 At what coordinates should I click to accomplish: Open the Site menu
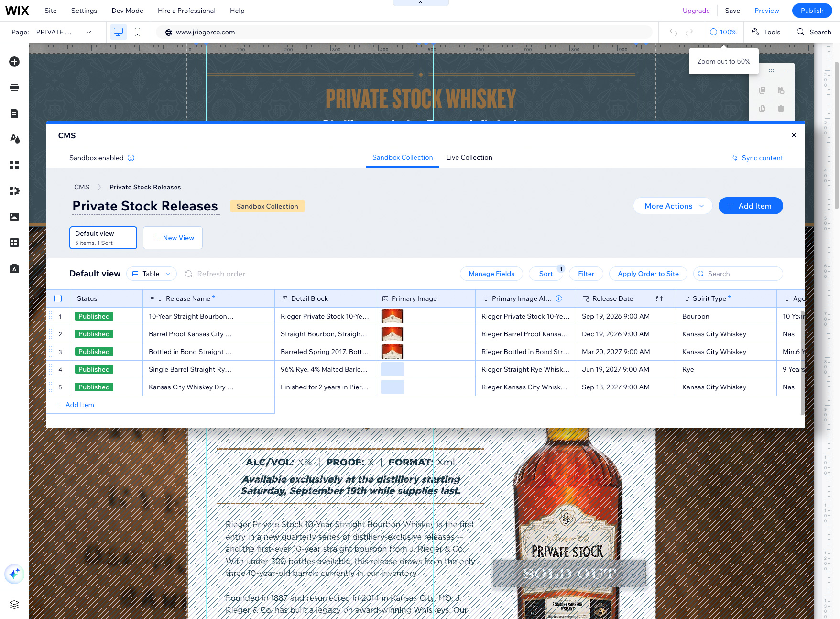51,11
